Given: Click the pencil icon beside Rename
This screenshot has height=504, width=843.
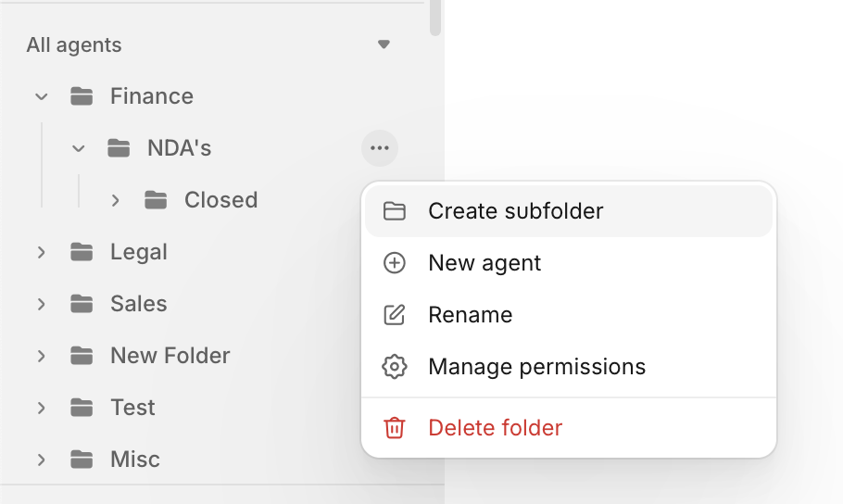Looking at the screenshot, I should pos(394,315).
